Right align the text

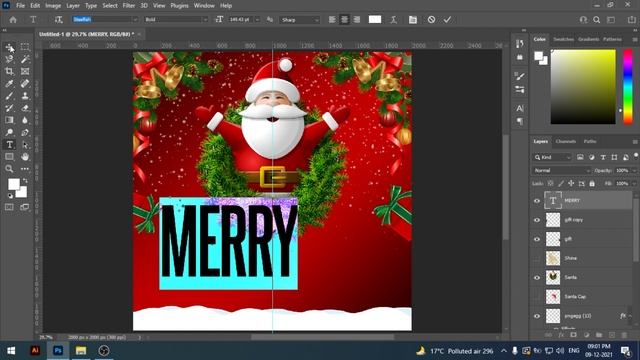pos(357,20)
